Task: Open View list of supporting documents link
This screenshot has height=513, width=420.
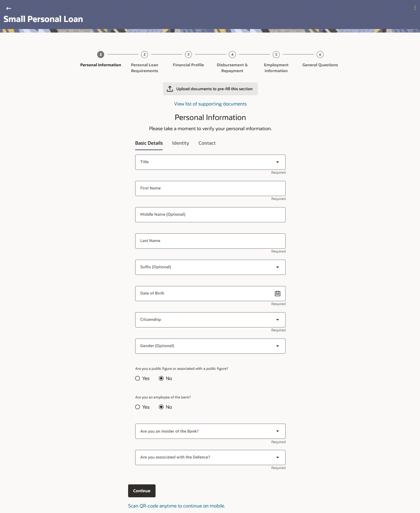Action: coord(210,104)
